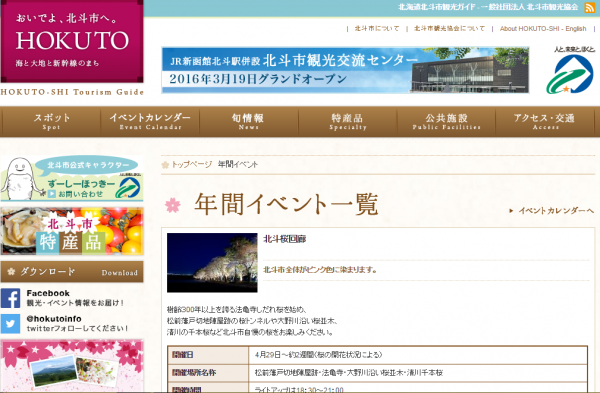Select the 年間イベント一覧 page heading
Viewport: 600px width, 393px height.
click(x=287, y=204)
